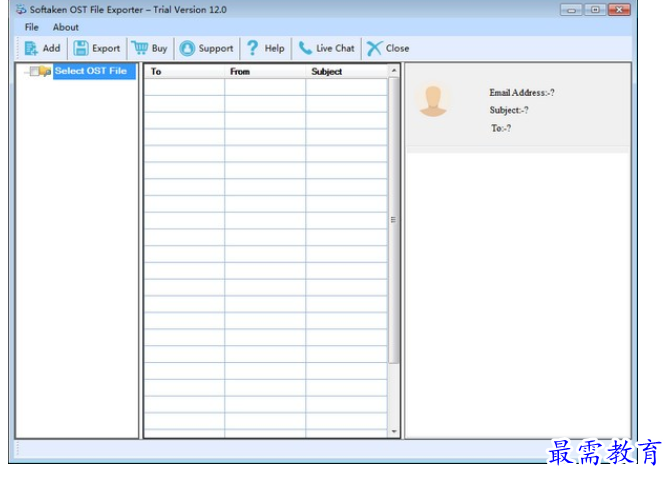
Task: Sort by the Subject column header
Action: [347, 71]
